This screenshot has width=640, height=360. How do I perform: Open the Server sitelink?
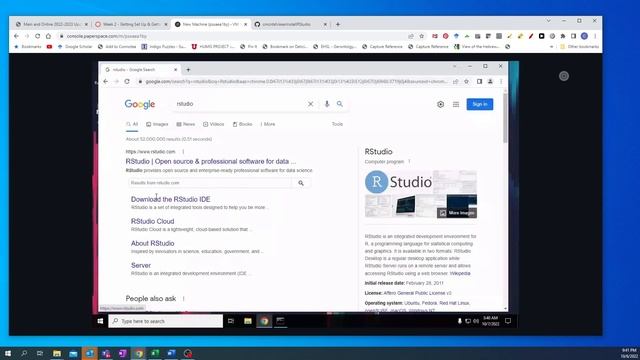(141, 265)
